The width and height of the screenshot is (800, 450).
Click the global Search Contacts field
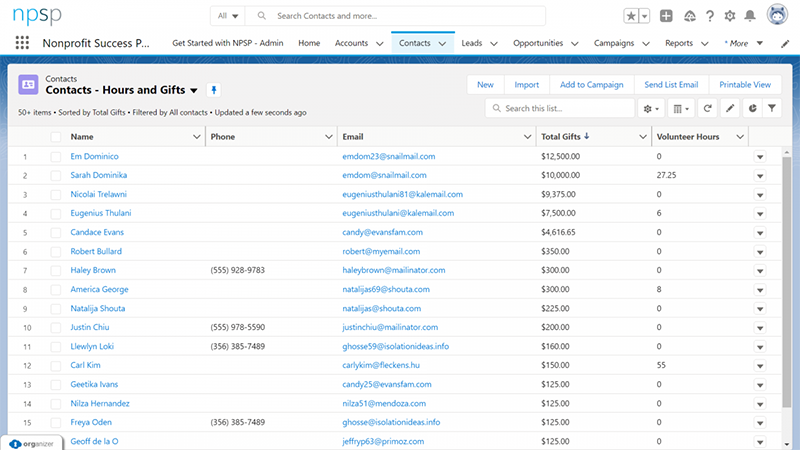[x=395, y=16]
